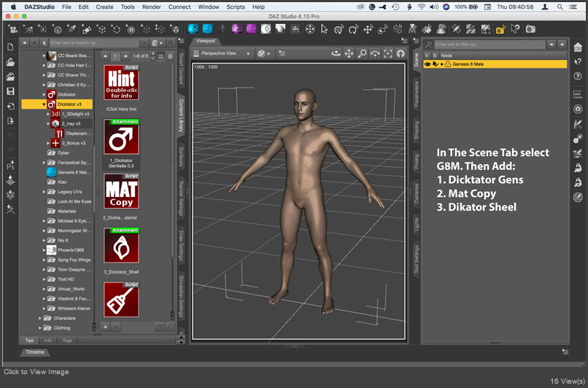Toggle the Draw Style sphere button

[x=263, y=54]
